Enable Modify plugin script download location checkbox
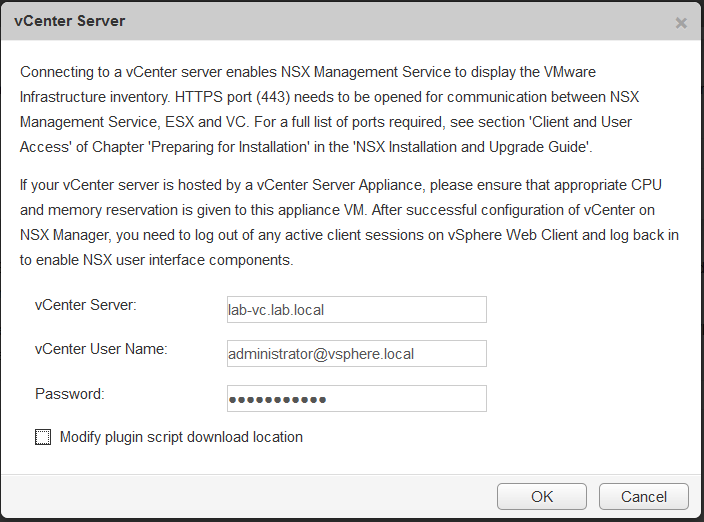The width and height of the screenshot is (704, 522). pos(43,437)
